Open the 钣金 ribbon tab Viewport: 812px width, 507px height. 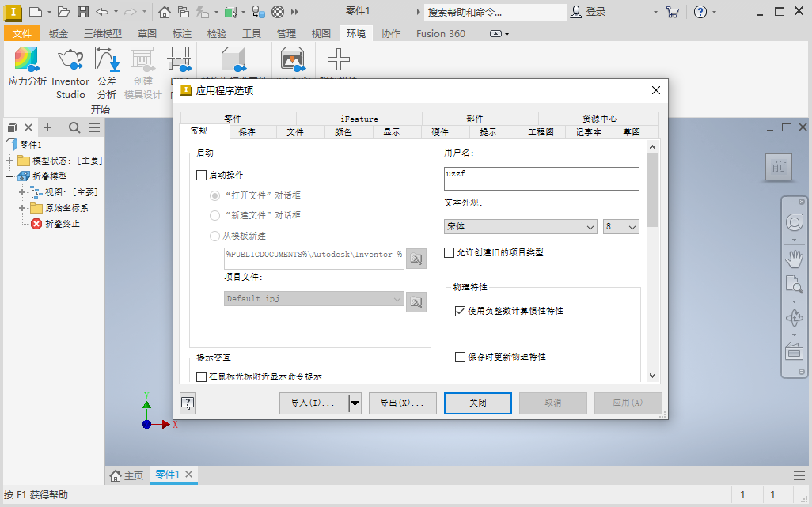click(59, 34)
